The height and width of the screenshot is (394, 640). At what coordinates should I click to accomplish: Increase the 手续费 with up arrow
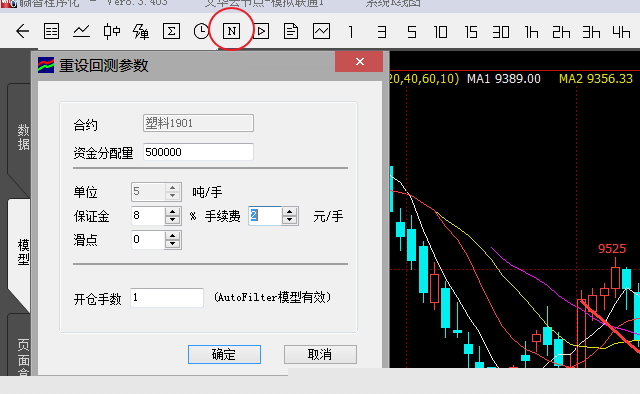(290, 212)
